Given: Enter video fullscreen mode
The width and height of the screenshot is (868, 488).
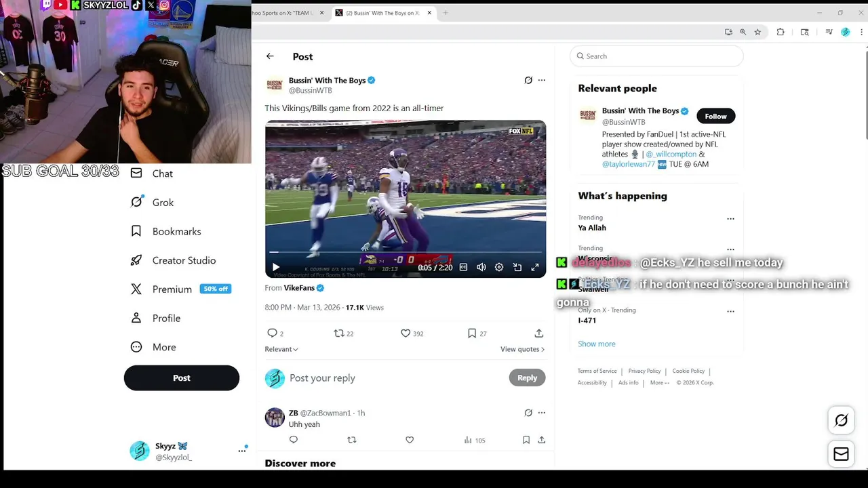Looking at the screenshot, I should coord(535,268).
